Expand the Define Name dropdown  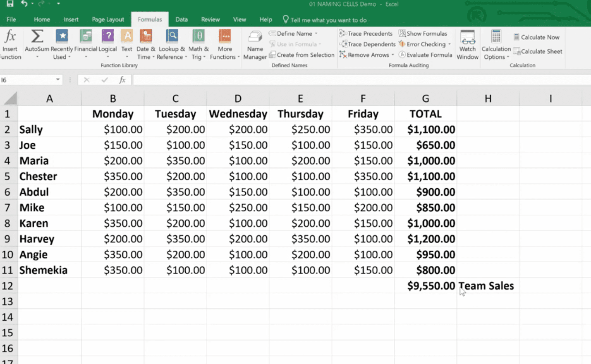[316, 34]
